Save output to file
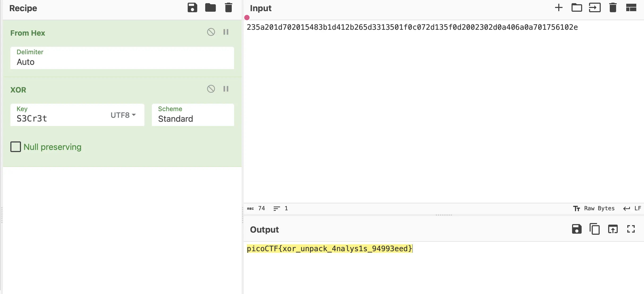644x294 pixels. (x=577, y=229)
